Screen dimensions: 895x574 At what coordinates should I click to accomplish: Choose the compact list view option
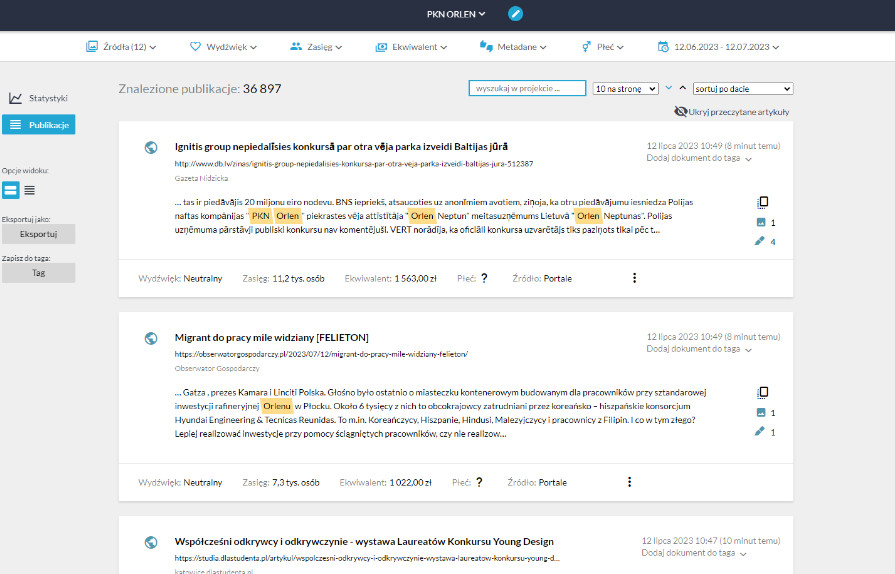coord(30,190)
